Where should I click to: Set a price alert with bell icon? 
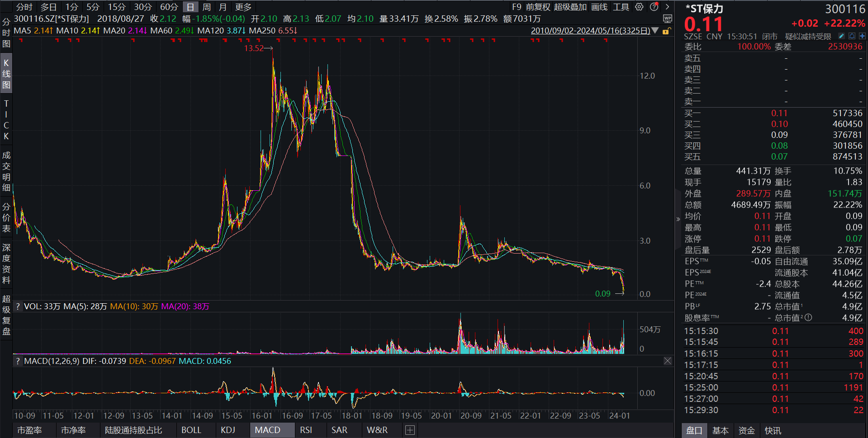tap(852, 36)
